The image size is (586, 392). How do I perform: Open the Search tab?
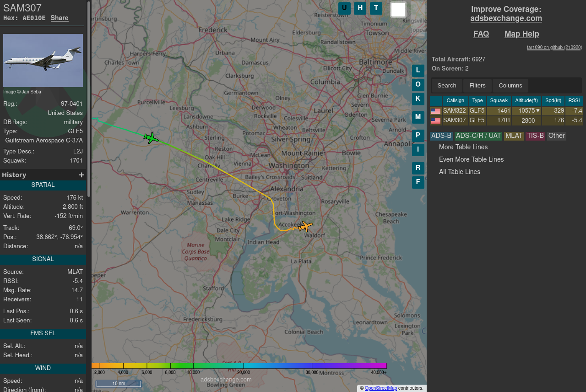(447, 86)
